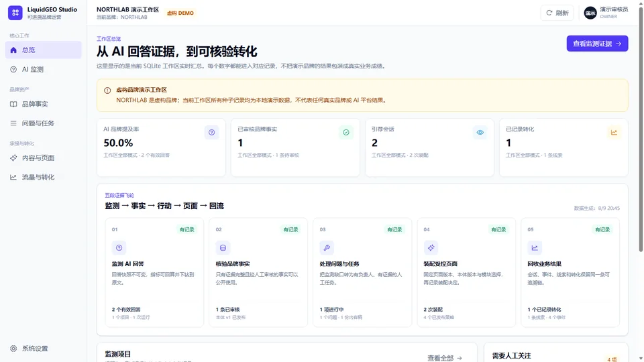Open 内容与页面 sidebar section

[x=43, y=158]
